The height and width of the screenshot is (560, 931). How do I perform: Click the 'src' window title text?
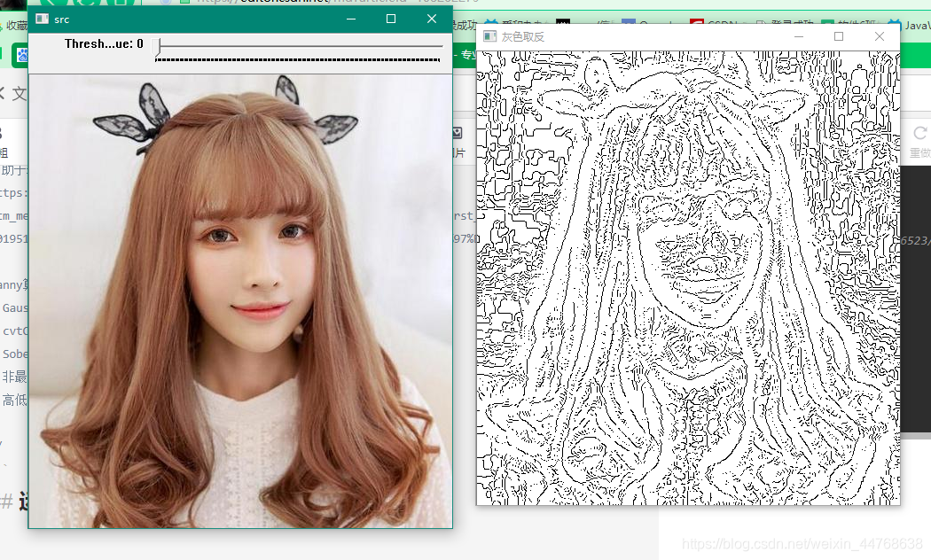[x=62, y=19]
